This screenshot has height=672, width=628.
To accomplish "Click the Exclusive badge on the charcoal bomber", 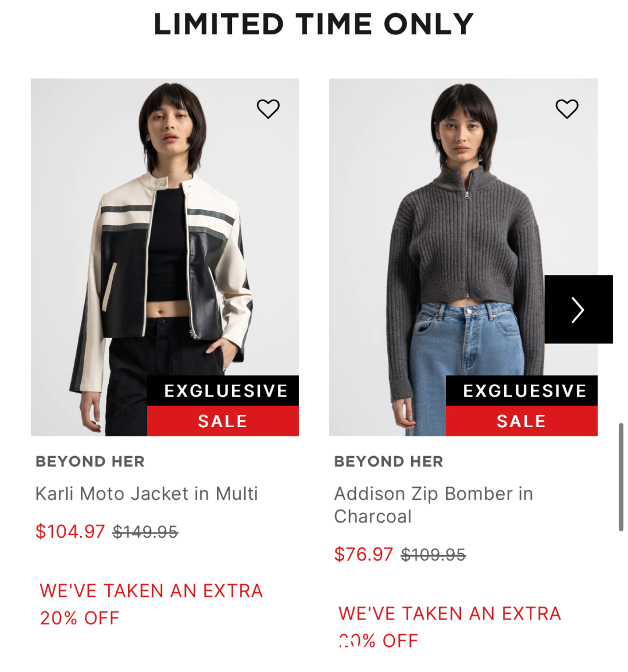I will [x=522, y=391].
